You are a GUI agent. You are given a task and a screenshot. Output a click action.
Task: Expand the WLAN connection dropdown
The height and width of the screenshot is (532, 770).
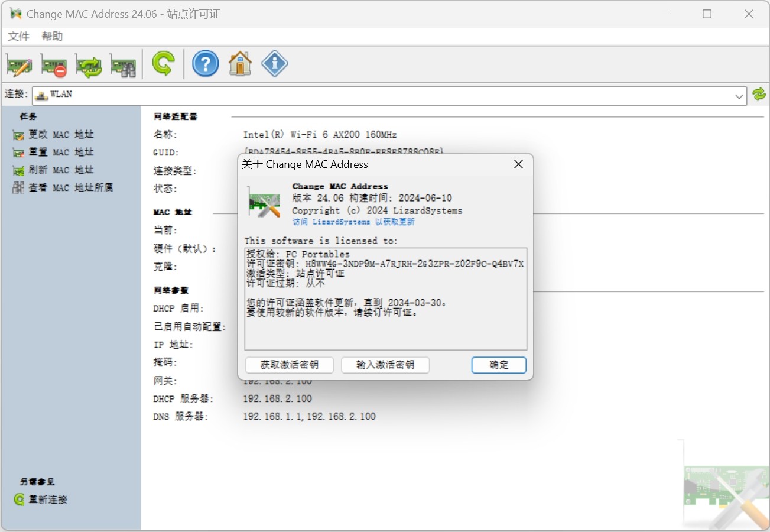coord(739,96)
